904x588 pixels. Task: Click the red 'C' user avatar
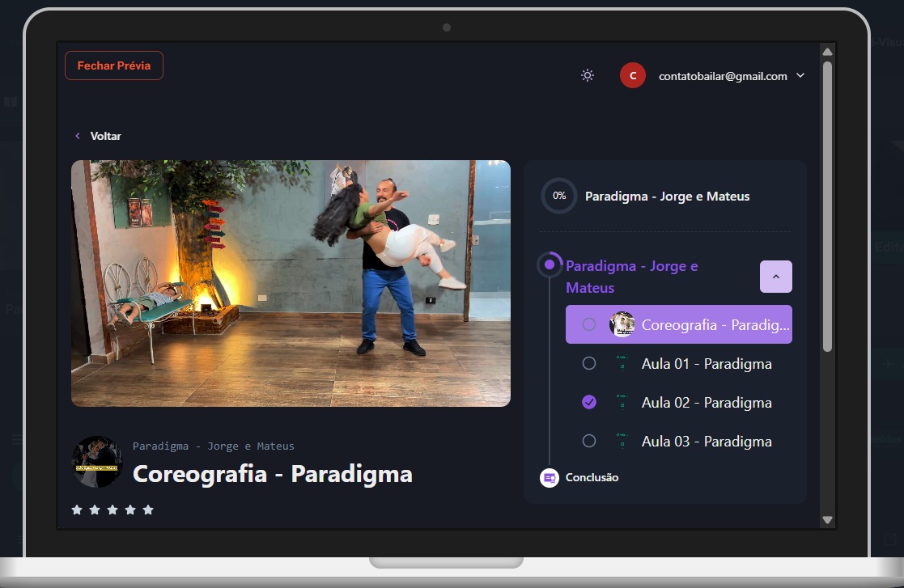click(x=633, y=75)
